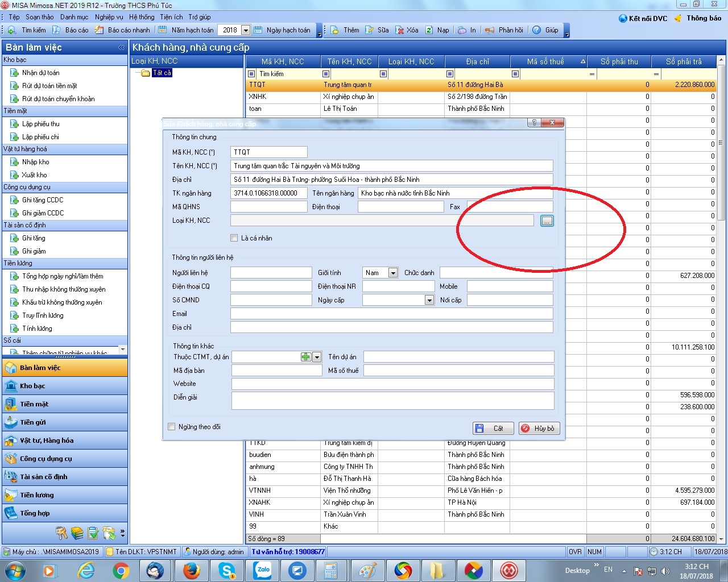Switch to Kho bạc module
Screen dimensions: 728x582
pyautogui.click(x=65, y=386)
